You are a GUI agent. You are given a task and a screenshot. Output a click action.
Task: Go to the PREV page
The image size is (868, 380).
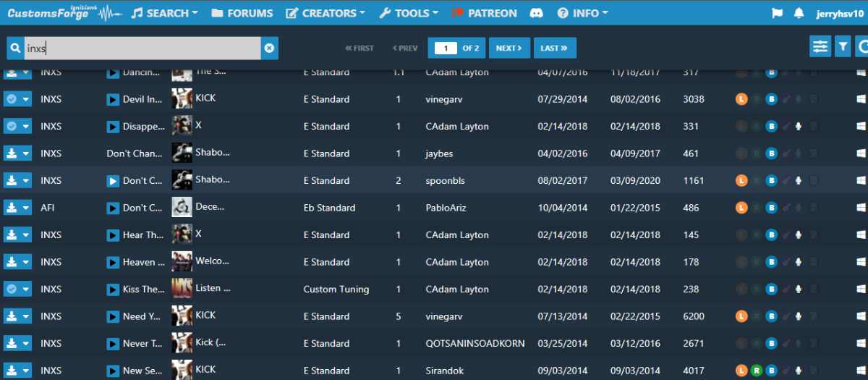pos(405,48)
